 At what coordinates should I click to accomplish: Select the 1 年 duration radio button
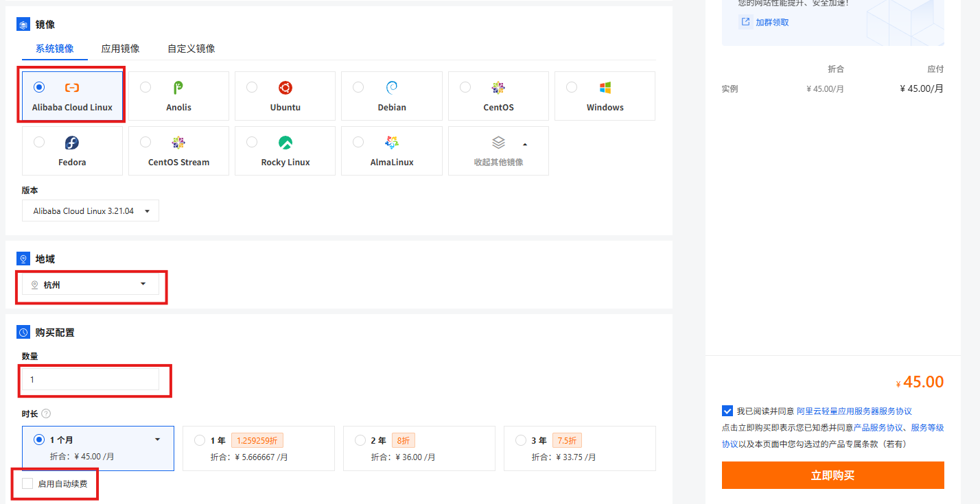coord(200,440)
